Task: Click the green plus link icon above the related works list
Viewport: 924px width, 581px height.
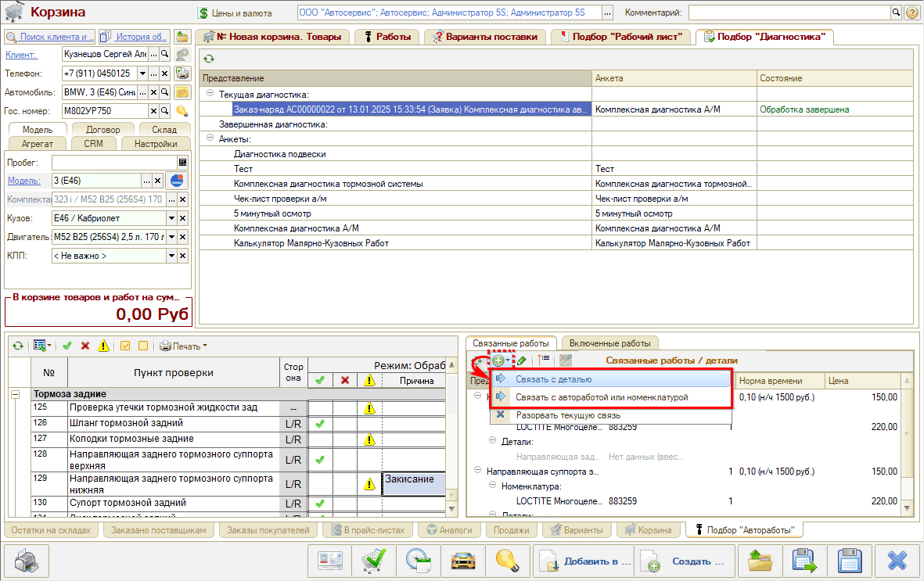Action: tap(498, 360)
